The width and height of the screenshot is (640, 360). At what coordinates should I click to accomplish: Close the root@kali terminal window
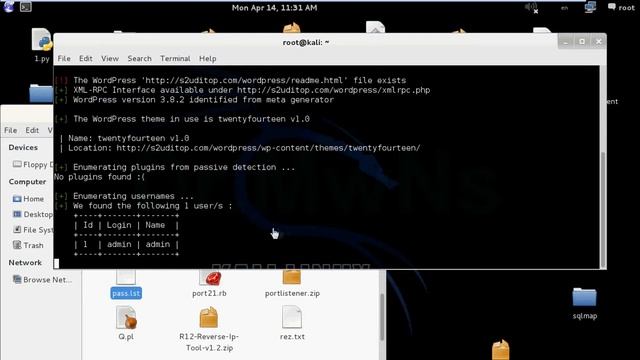598,42
